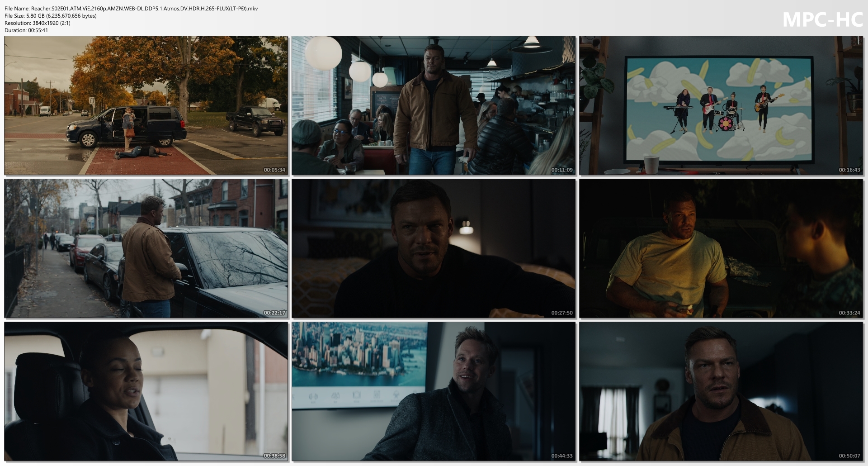Click the 00:22:17 timestamp label
The height and width of the screenshot is (466, 868).
(x=274, y=313)
